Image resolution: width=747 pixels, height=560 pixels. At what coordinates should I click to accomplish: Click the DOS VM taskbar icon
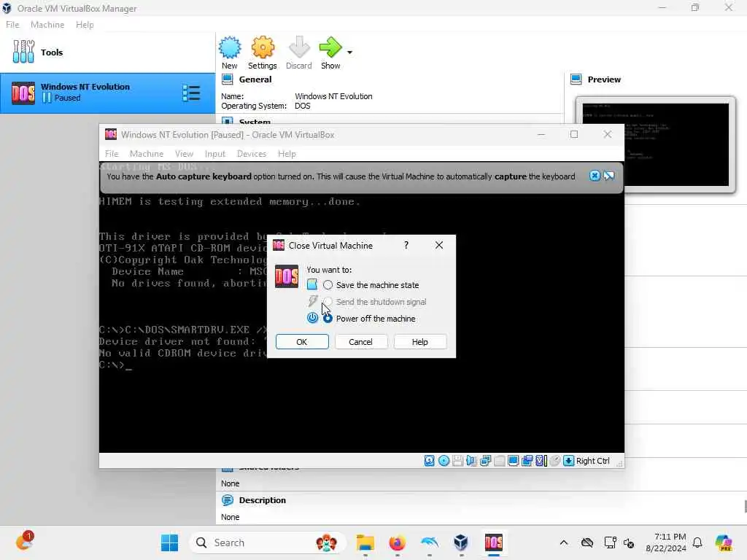[x=494, y=542]
